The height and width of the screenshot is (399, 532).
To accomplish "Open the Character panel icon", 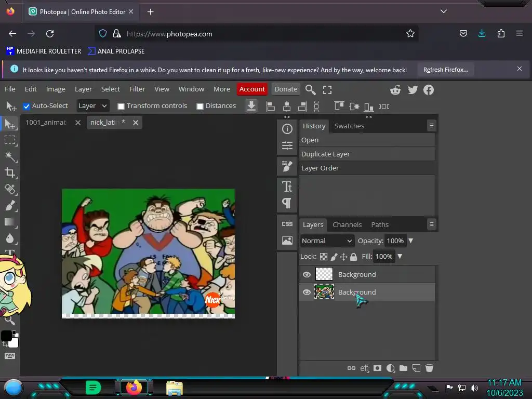I will point(287,187).
